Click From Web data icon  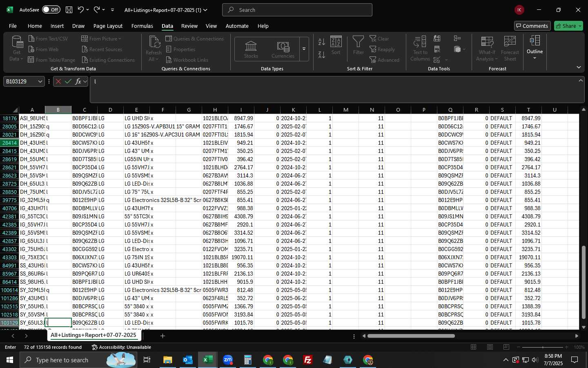(x=31, y=49)
